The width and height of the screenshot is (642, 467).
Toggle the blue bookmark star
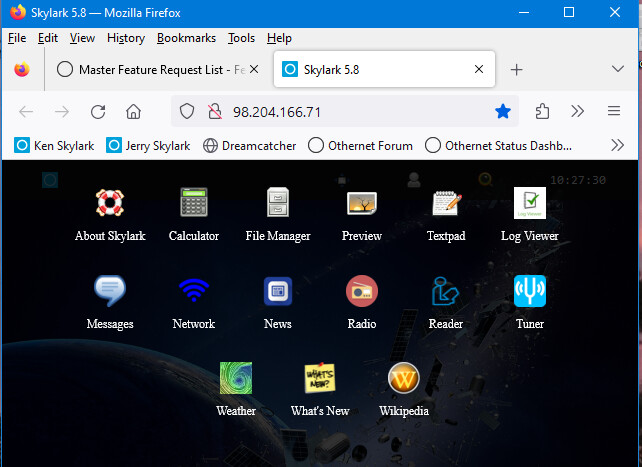502,111
